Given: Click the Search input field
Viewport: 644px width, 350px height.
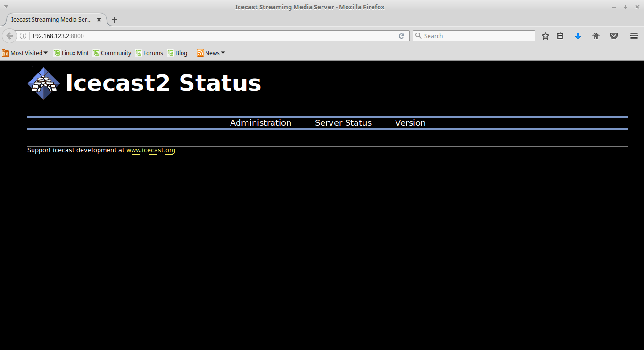Looking at the screenshot, I should pos(474,36).
